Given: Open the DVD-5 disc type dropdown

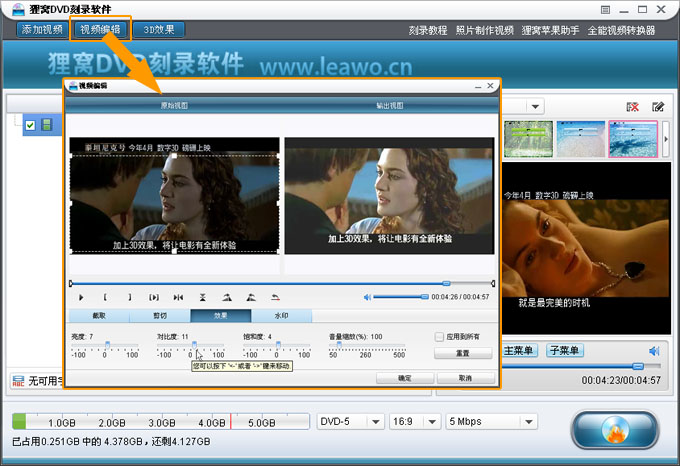Looking at the screenshot, I should tap(376, 421).
